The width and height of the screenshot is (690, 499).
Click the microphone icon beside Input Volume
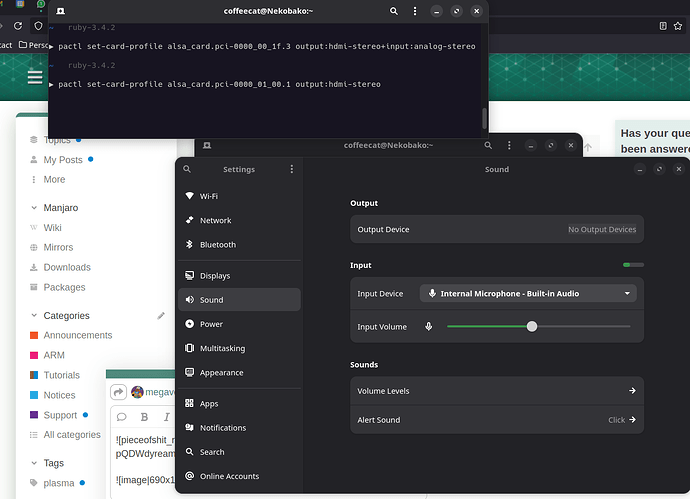[429, 327]
